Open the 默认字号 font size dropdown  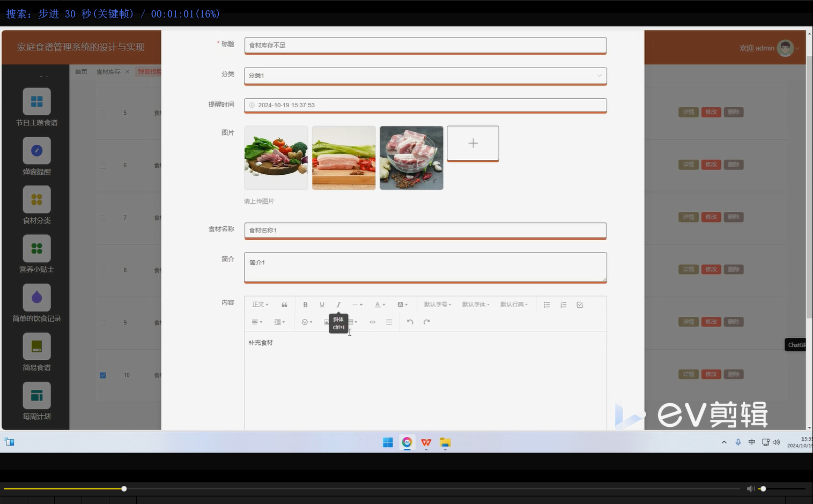(438, 305)
